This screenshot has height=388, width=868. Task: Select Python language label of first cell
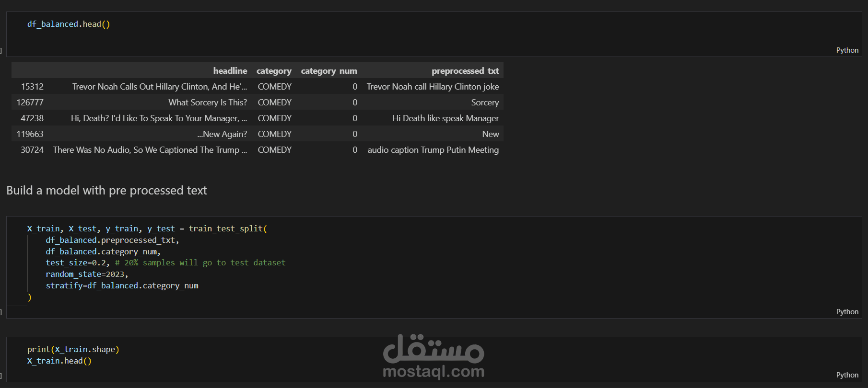(847, 50)
